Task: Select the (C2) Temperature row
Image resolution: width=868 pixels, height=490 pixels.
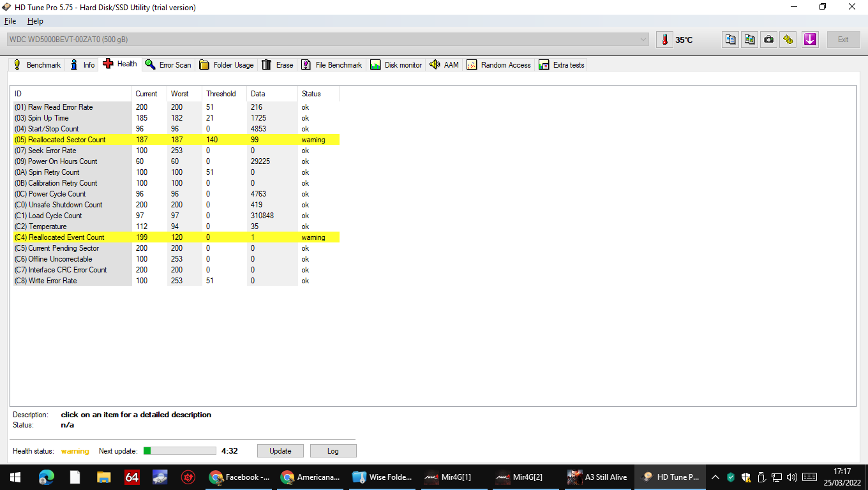Action: [x=176, y=226]
